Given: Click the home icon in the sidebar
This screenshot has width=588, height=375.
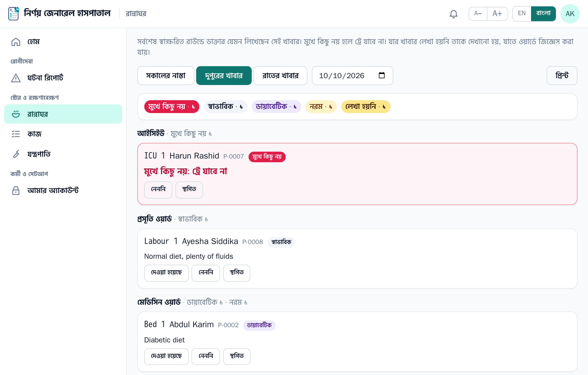Looking at the screenshot, I should (x=16, y=42).
